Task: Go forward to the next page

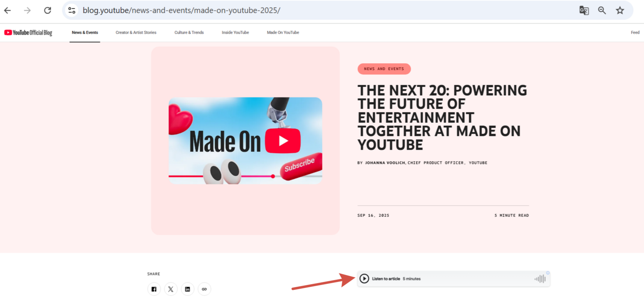Action: (x=27, y=10)
